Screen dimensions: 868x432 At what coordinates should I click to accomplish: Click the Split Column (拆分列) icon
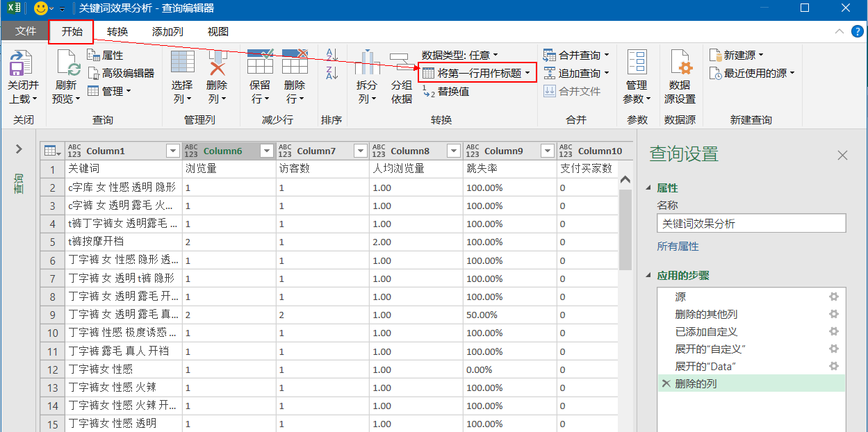coord(367,63)
